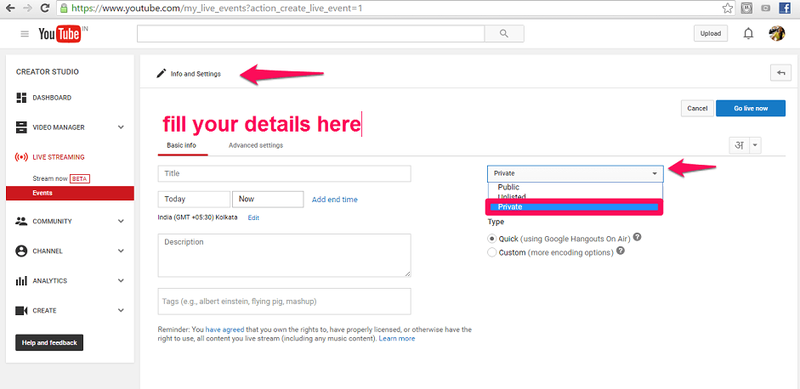Screen dimensions: 800x389
Task: Click the Dashboard label in sidebar
Action: click(x=52, y=98)
